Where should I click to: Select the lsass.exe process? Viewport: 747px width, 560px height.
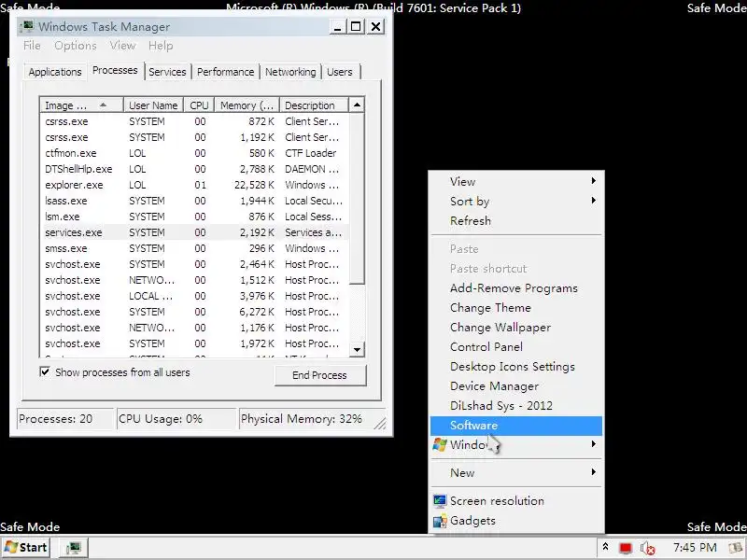195,201
